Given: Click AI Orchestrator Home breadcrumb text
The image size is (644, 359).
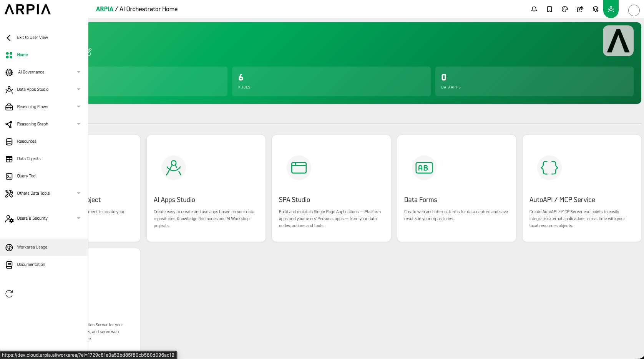Looking at the screenshot, I should pyautogui.click(x=148, y=9).
